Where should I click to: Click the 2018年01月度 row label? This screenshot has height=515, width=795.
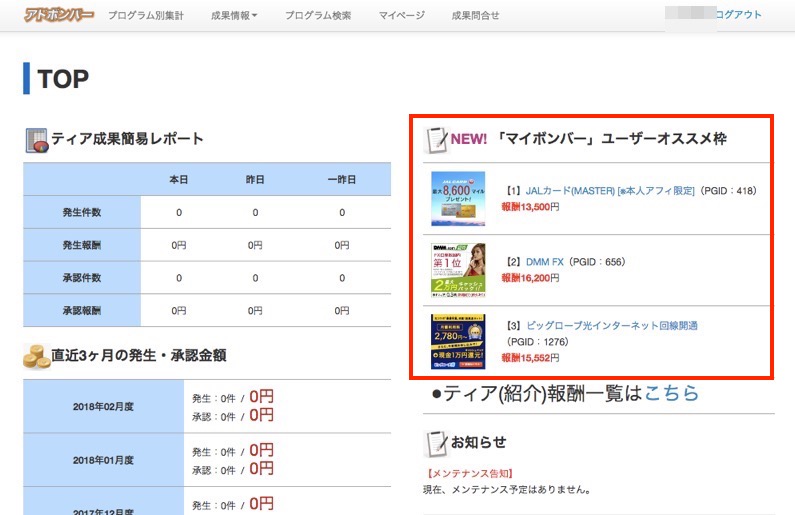(103, 460)
